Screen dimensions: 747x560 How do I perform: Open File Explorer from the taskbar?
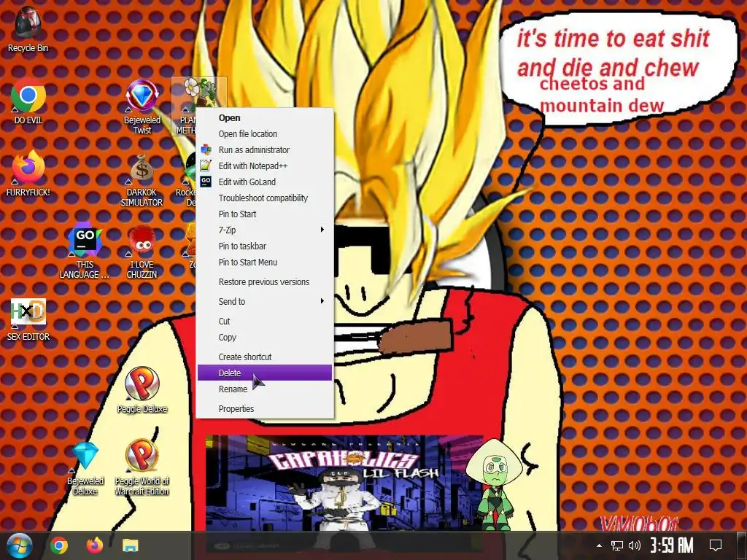click(x=130, y=545)
